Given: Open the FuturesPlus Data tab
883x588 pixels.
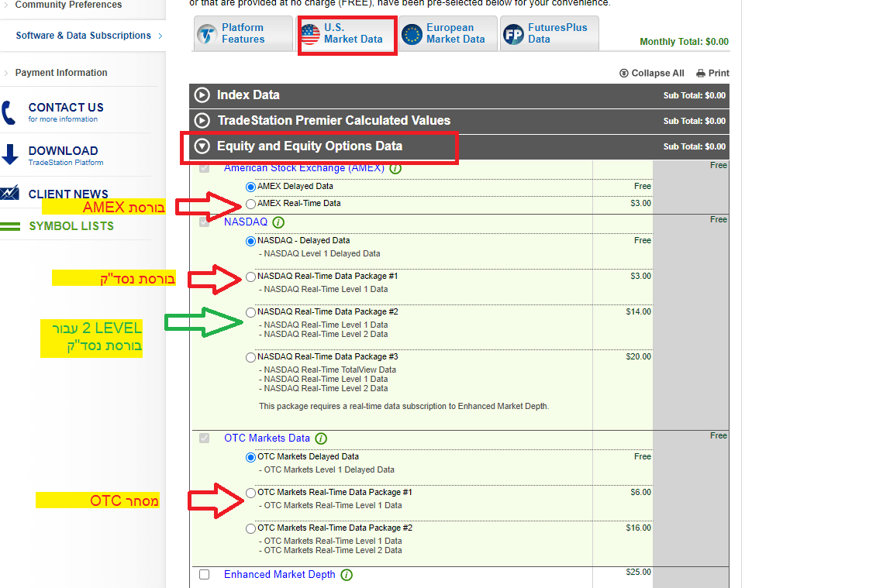Looking at the screenshot, I should [x=549, y=33].
